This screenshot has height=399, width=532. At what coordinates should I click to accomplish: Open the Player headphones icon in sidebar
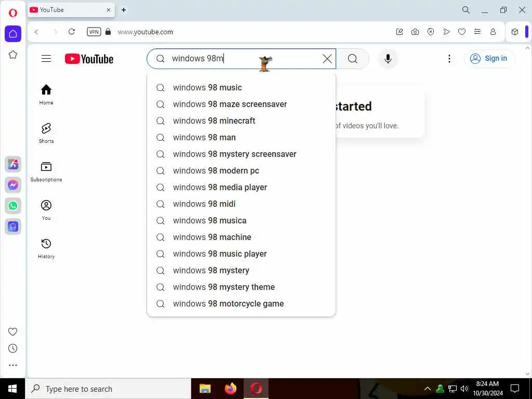tap(13, 227)
